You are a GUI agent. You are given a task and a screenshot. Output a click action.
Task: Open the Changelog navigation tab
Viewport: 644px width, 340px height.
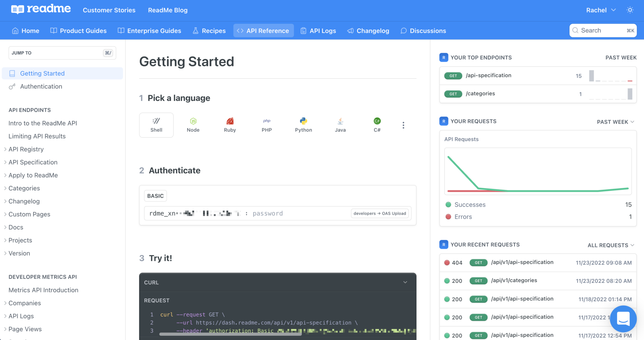pyautogui.click(x=368, y=30)
